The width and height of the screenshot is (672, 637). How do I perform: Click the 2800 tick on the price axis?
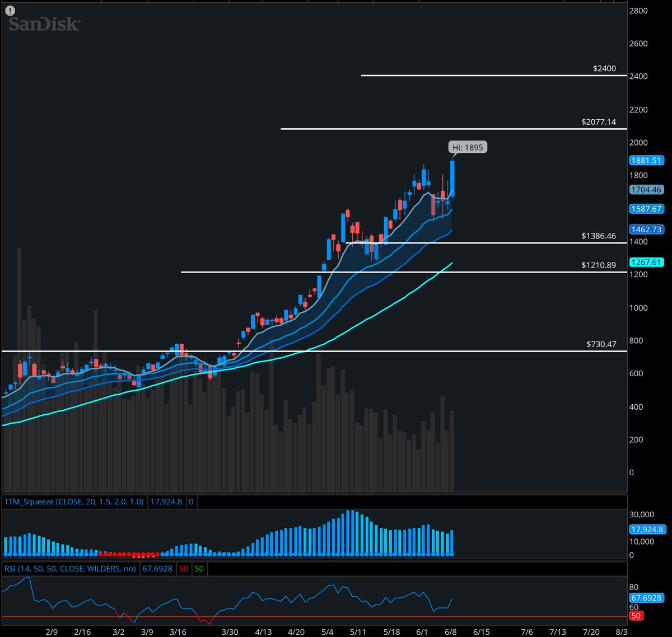[x=638, y=11]
